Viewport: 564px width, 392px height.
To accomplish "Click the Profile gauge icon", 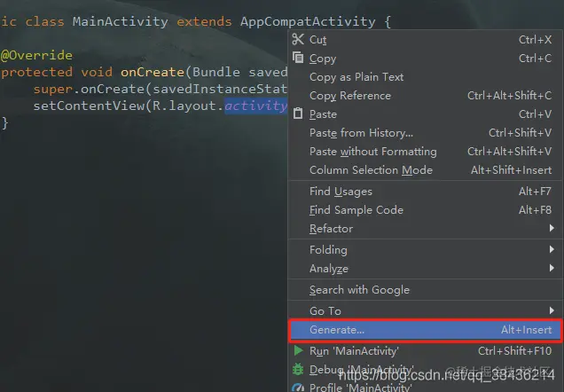I will (x=298, y=388).
